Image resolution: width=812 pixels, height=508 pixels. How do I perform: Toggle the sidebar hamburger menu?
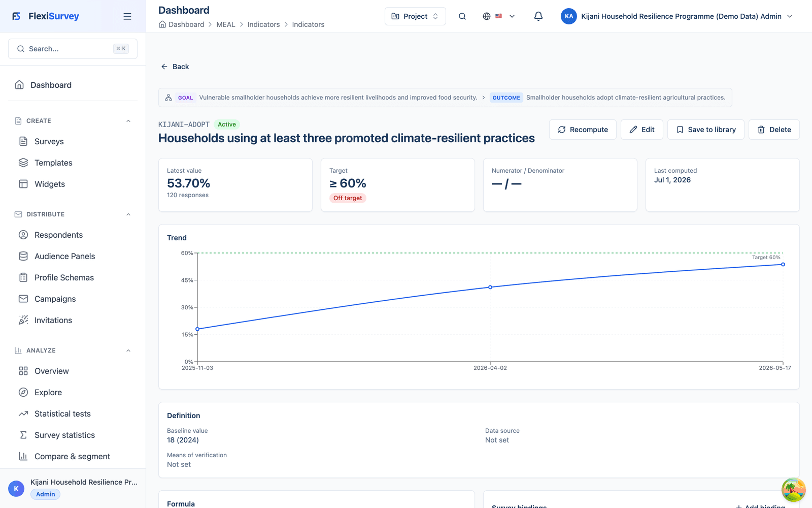127,16
